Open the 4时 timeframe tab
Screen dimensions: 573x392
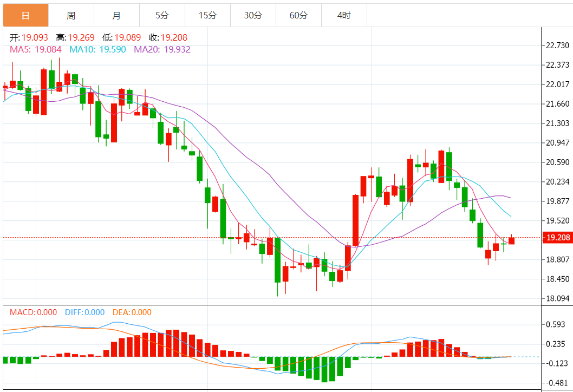344,15
